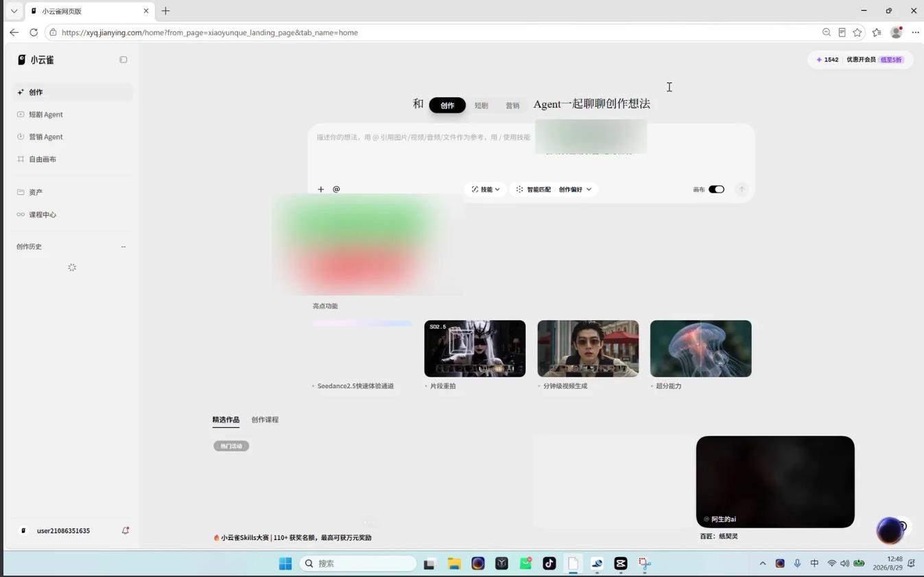Open the 创作历史 more-options dots
Screen dimensions: 924x577
coord(123,246)
